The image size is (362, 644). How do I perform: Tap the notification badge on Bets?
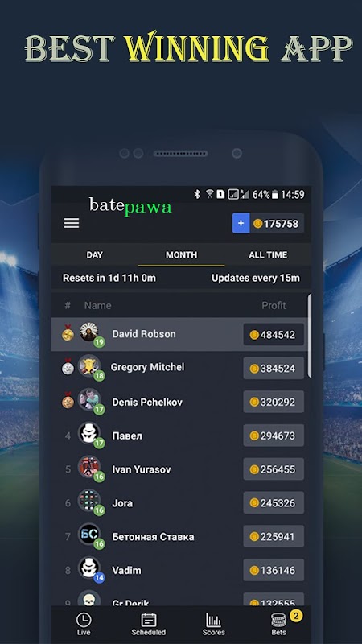pos(296,616)
